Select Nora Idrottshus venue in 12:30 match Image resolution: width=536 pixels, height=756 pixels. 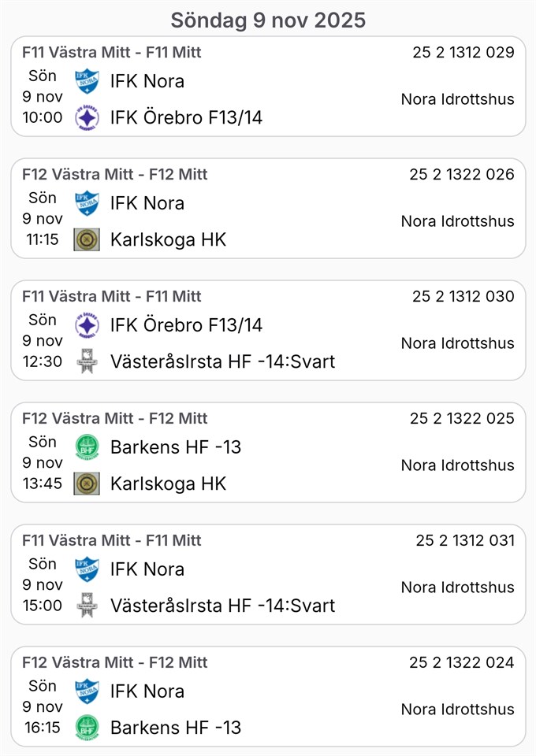point(457,343)
